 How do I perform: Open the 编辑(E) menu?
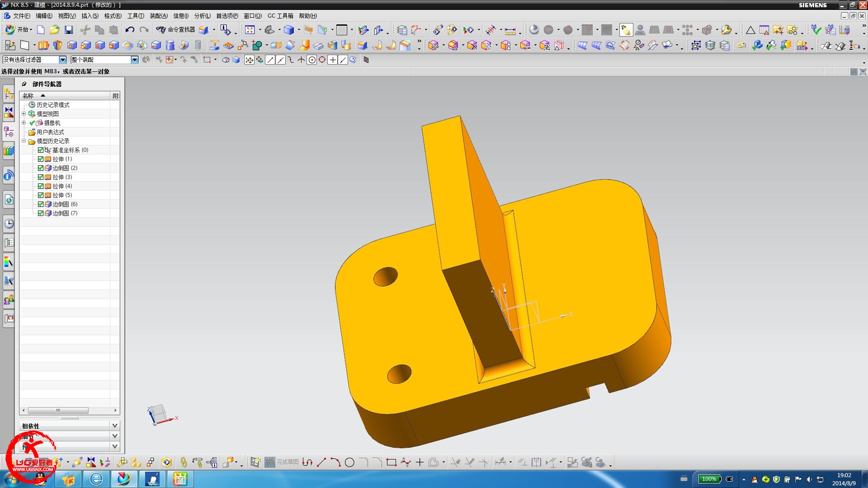tap(44, 16)
